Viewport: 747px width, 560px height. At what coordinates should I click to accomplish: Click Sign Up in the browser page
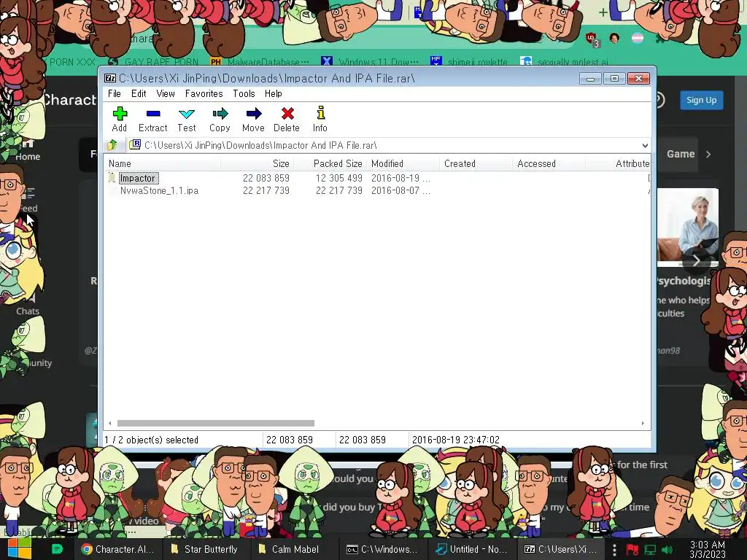tap(701, 100)
